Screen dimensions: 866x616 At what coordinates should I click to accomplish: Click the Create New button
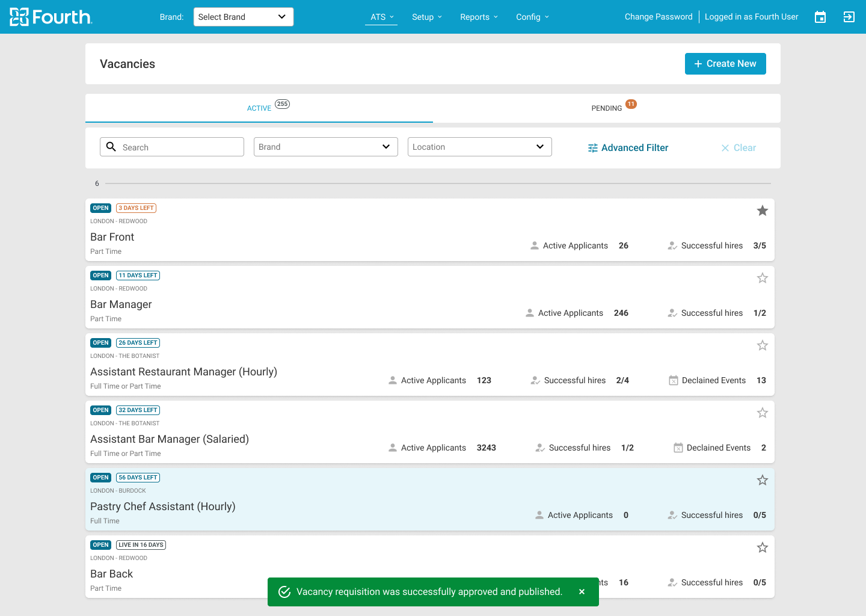coord(725,64)
